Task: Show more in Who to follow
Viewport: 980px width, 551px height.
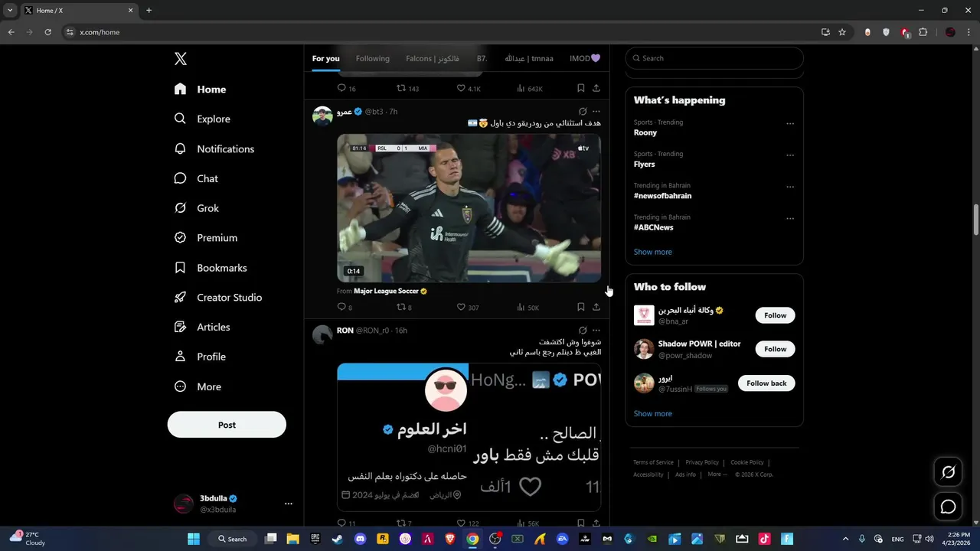Action: 652,414
